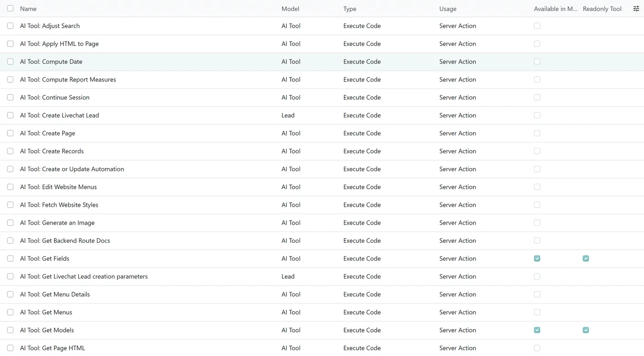Uncheck Available in MCP for Get Fields

click(x=537, y=258)
